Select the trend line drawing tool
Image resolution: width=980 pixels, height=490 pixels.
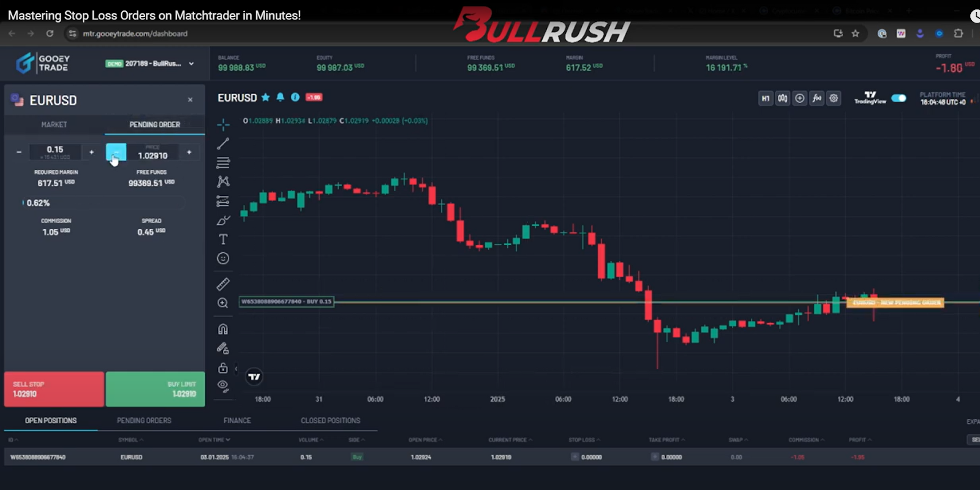[x=223, y=144]
